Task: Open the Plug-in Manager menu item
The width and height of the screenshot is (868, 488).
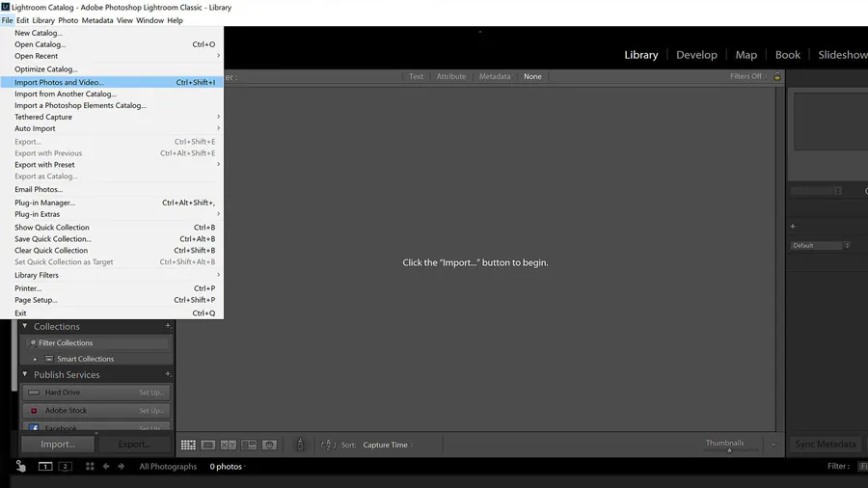Action: (112, 203)
